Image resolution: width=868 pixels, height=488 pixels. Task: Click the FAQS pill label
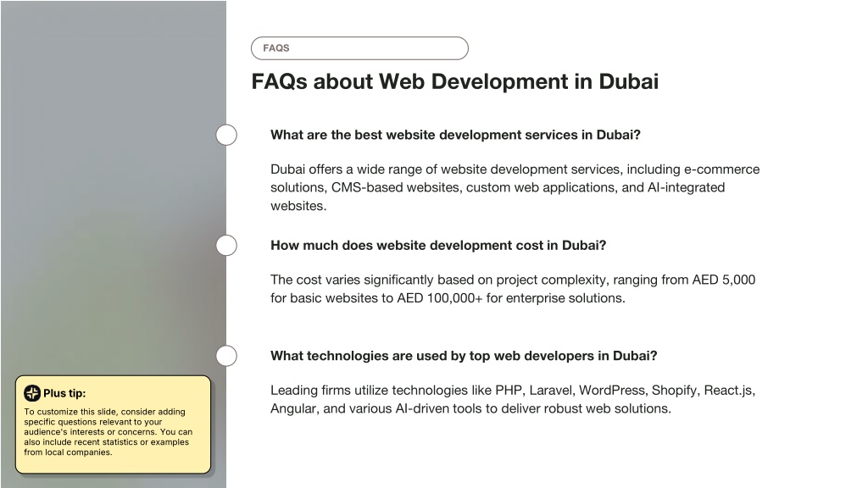pos(359,48)
